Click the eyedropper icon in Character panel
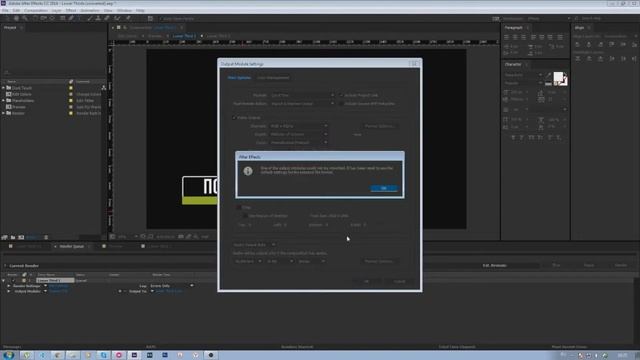 549,76
